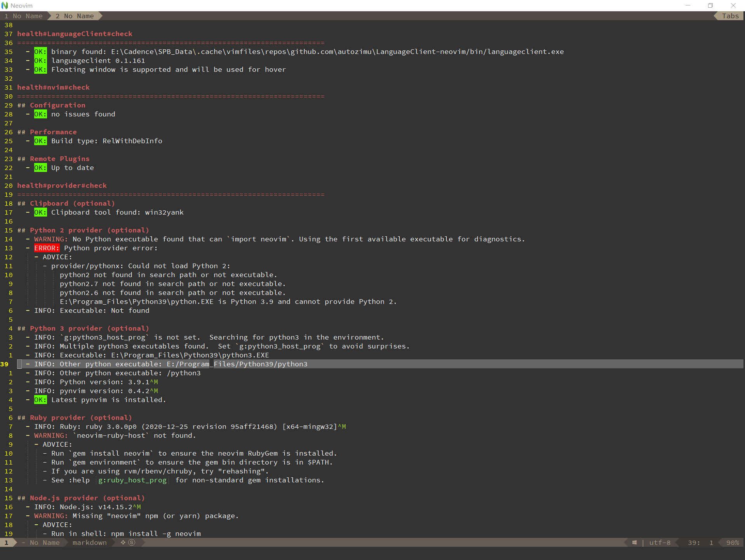The image size is (745, 560).
Task: Click the statusline mode indicator showing 1
Action: point(7,543)
